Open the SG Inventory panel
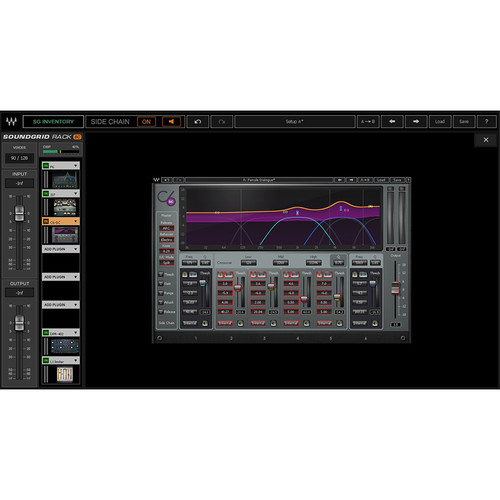 [x=53, y=122]
